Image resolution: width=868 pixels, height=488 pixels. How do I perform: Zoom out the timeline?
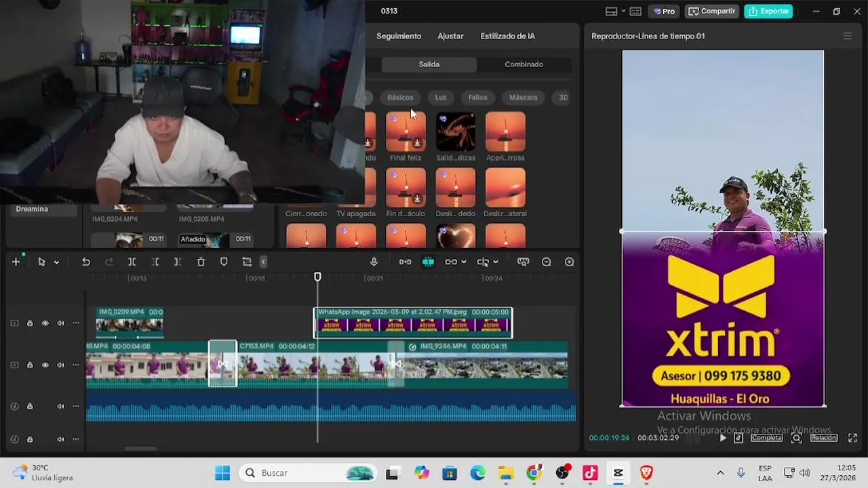coord(547,262)
